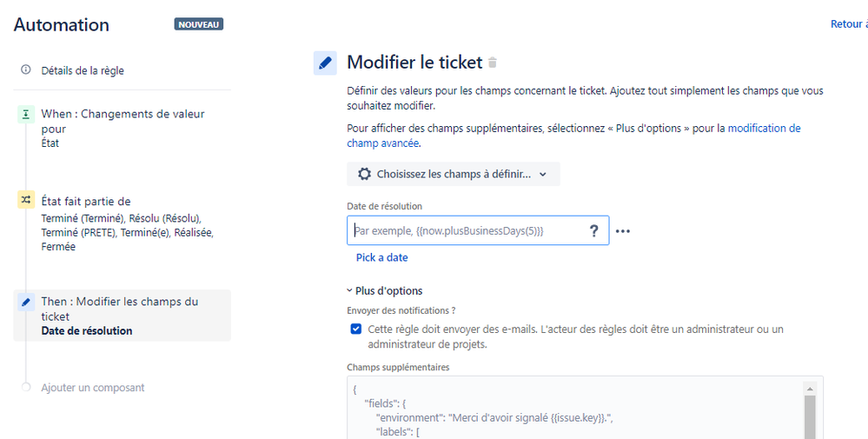Select the green trigger icon for 'When'
Image resolution: width=868 pixels, height=439 pixels.
[25, 115]
